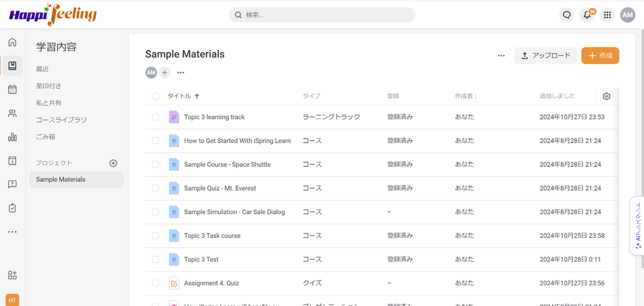Open the reports bar chart icon

[12, 137]
